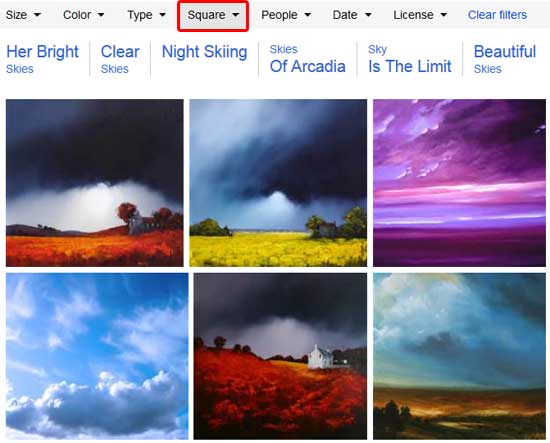Open the License filter dropdown
This screenshot has width=550, height=443.
(420, 15)
